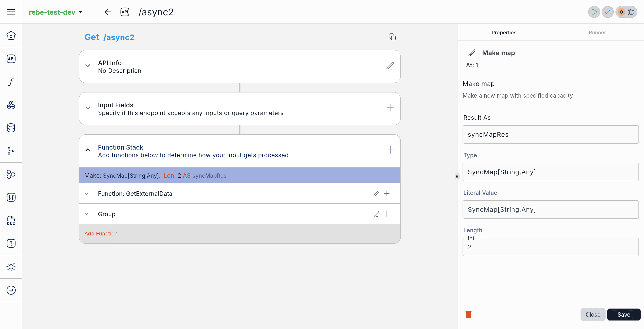Add an input field with the plus
The width and height of the screenshot is (644, 329).
[x=390, y=108]
